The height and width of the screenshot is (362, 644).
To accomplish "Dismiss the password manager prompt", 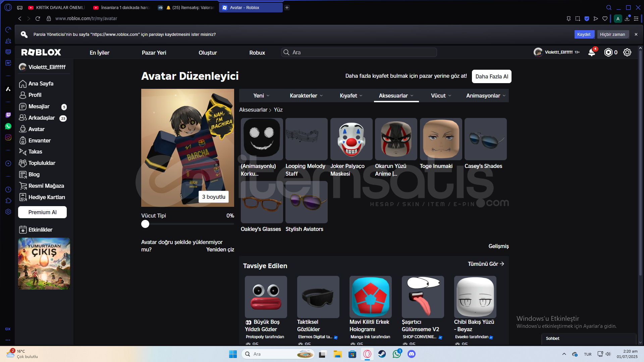I will click(636, 34).
